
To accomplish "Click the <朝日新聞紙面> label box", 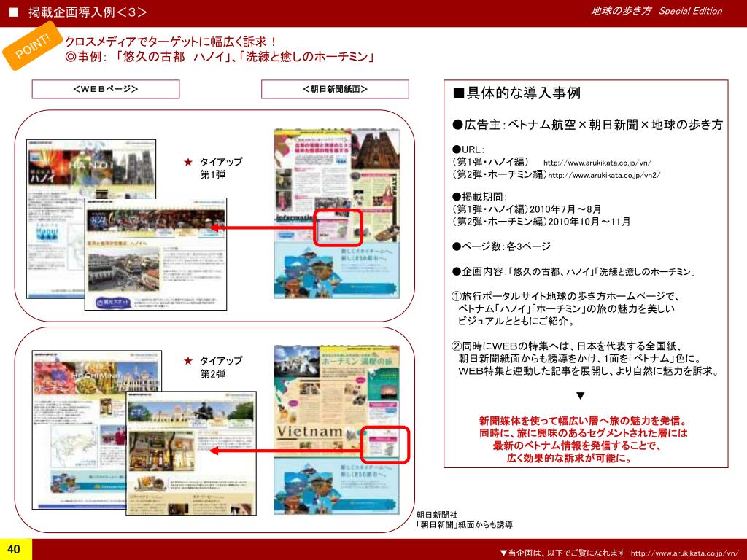I will [x=335, y=89].
